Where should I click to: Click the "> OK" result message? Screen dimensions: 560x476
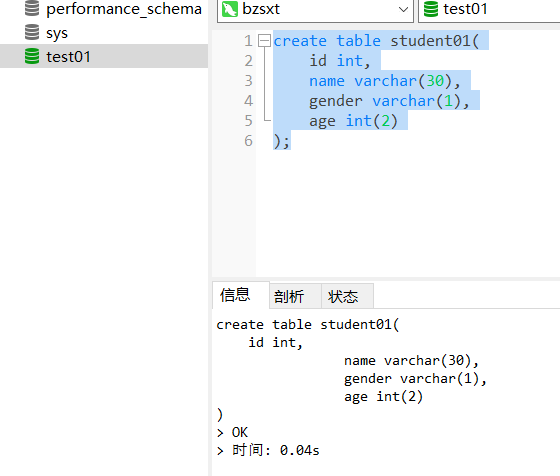232,432
